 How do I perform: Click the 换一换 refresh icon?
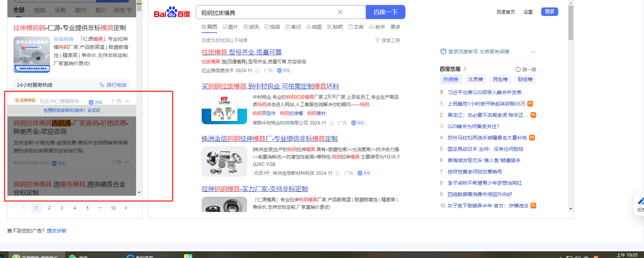coord(518,69)
